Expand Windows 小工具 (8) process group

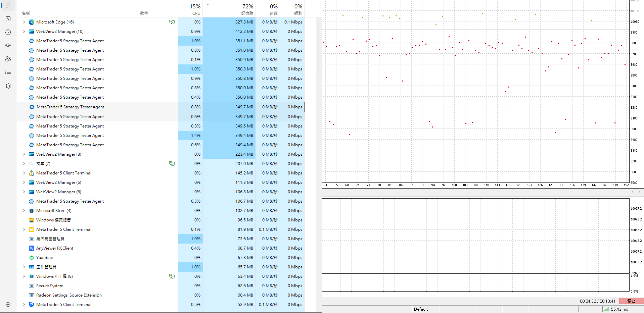(x=24, y=276)
